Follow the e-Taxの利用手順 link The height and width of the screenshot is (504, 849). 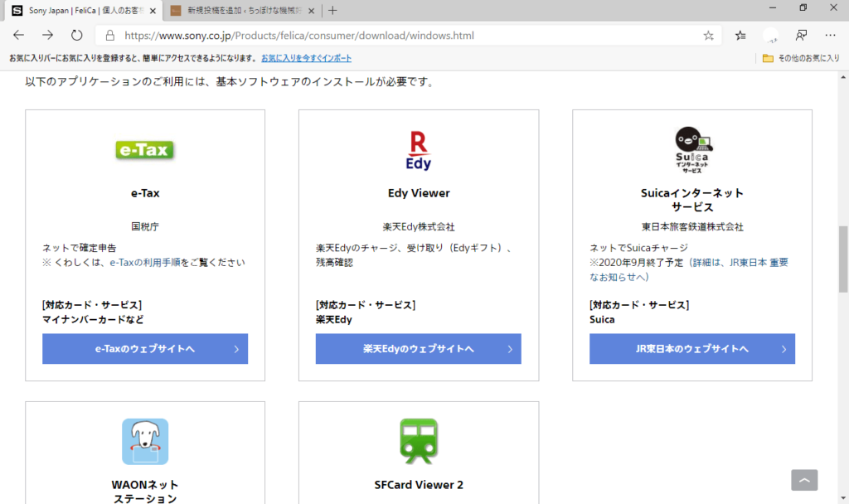pos(145,263)
